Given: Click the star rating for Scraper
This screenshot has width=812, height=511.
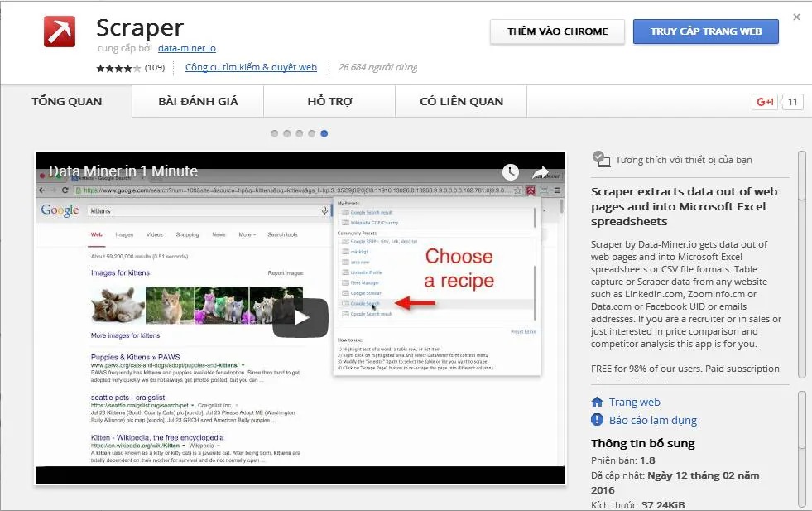Looking at the screenshot, I should (118, 68).
